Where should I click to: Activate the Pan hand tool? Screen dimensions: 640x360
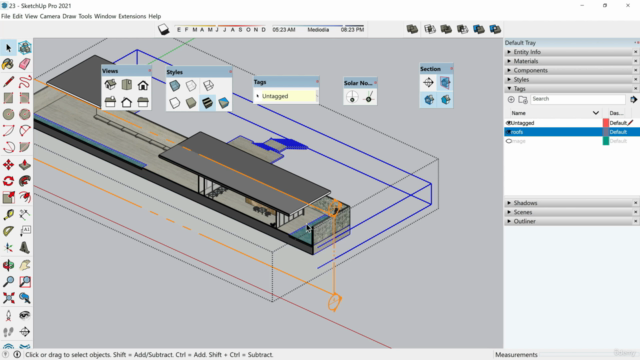tap(24, 265)
